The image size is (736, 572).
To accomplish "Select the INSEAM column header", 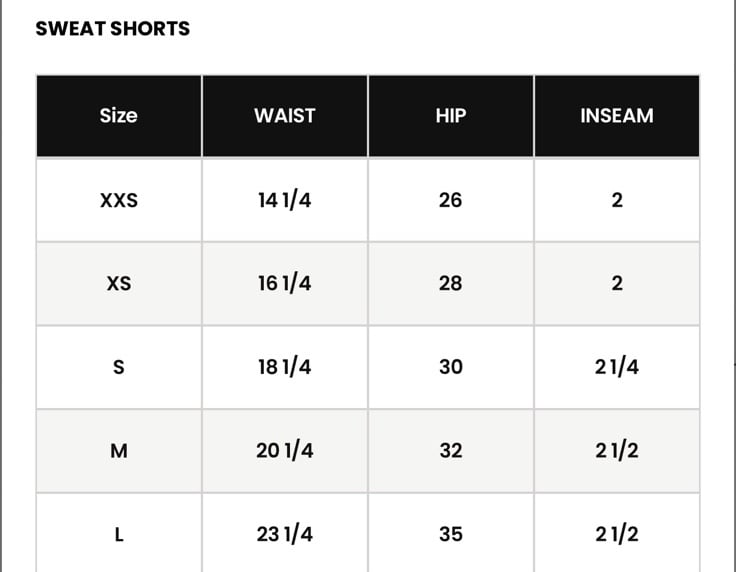I will click(617, 115).
